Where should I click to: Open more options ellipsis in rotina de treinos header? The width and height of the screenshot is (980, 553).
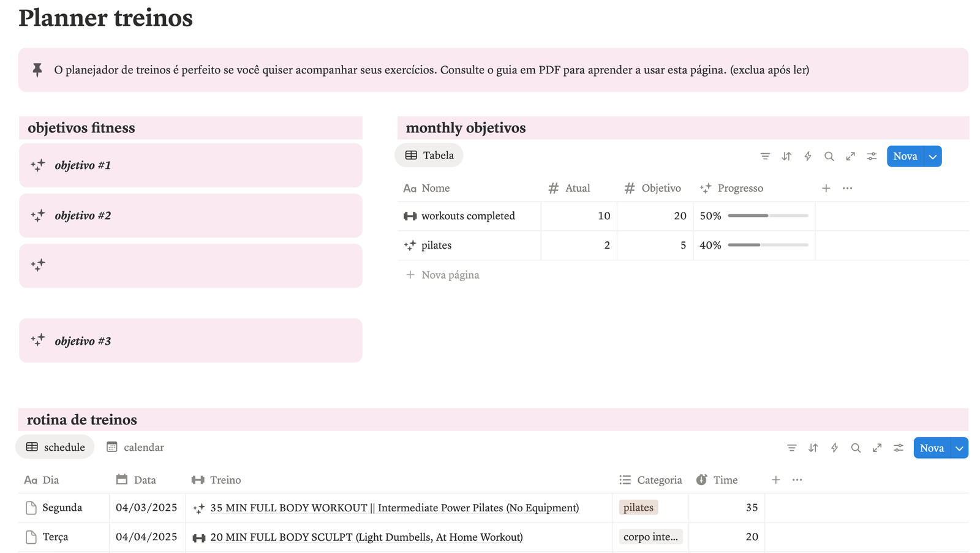pyautogui.click(x=797, y=480)
